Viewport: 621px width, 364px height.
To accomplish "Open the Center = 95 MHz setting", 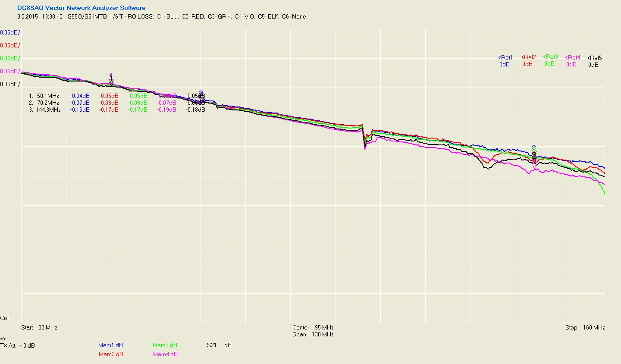I will pyautogui.click(x=313, y=327).
